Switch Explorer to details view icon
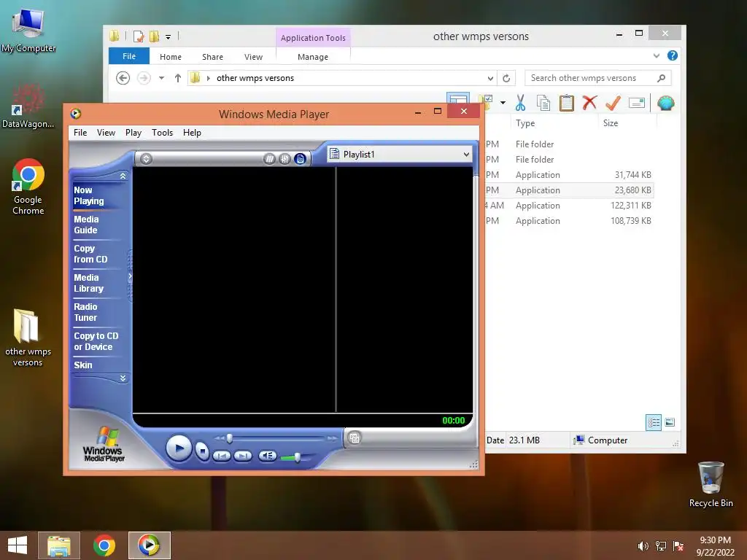 (x=654, y=422)
